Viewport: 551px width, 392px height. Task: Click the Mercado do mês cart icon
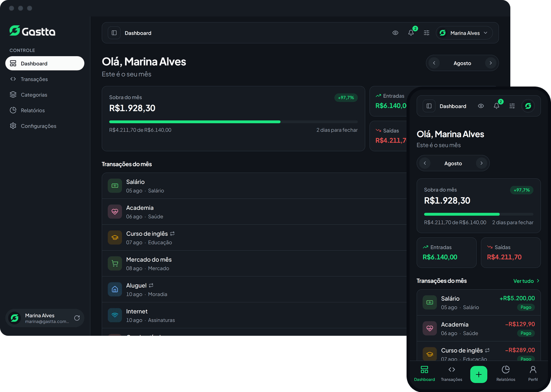tap(115, 263)
